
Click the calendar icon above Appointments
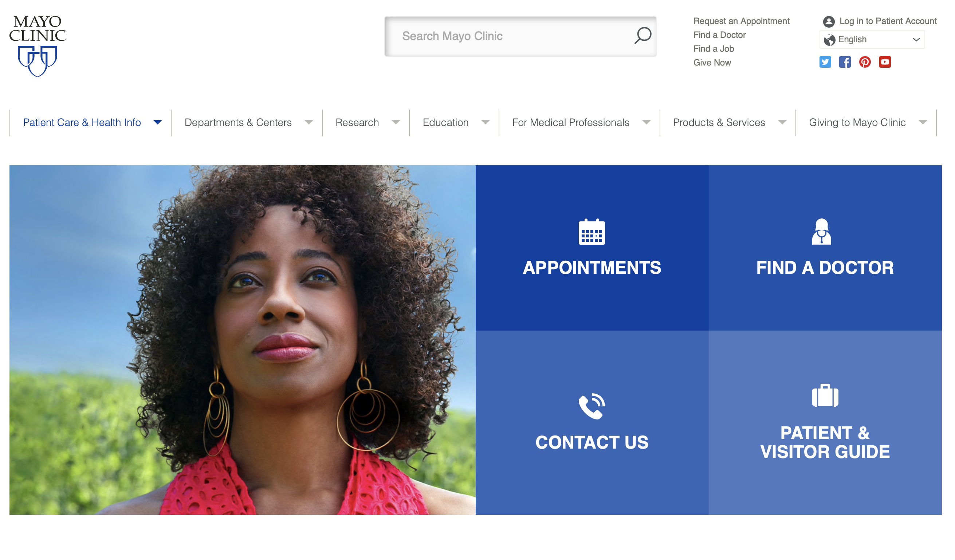pos(592,232)
